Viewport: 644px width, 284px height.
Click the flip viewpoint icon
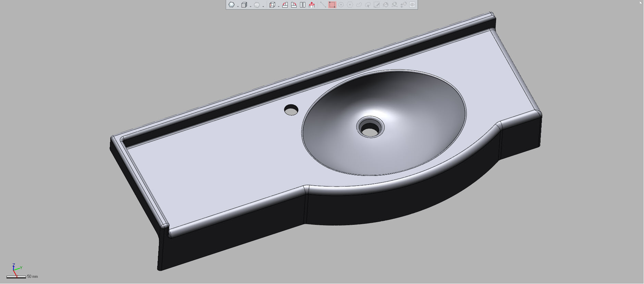click(x=302, y=5)
